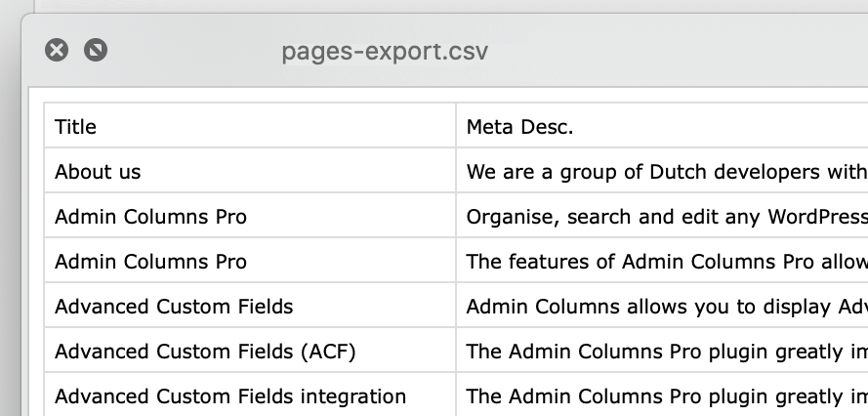This screenshot has height=416, width=868.
Task: Select the Advanced Custom Fields (ACF) cell
Action: pyautogui.click(x=249, y=352)
